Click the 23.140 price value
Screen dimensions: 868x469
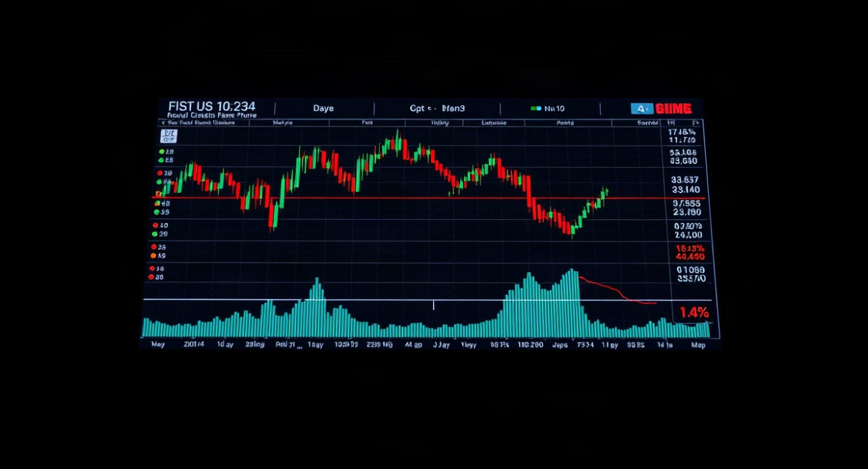pos(684,190)
